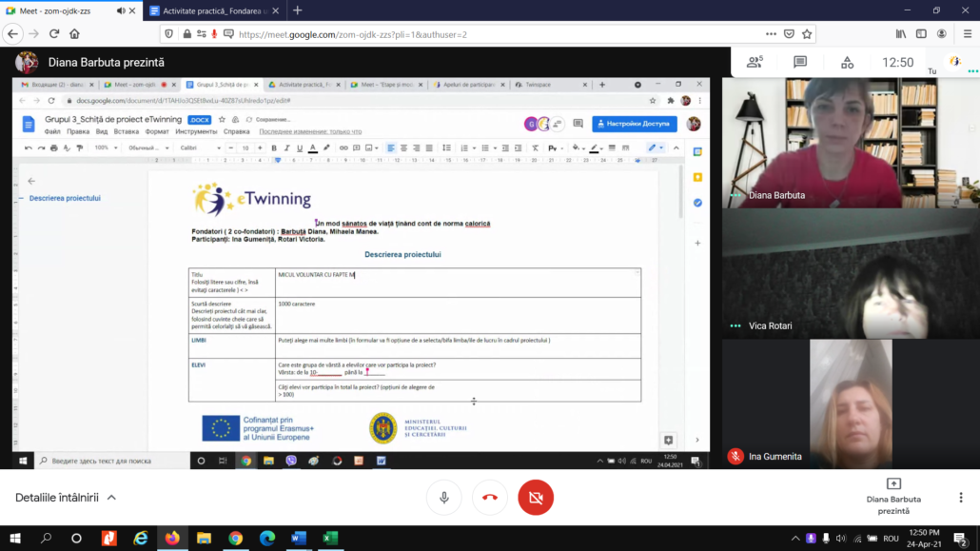Show the participants list in Meet
This screenshot has width=980, height=551.
755,62
